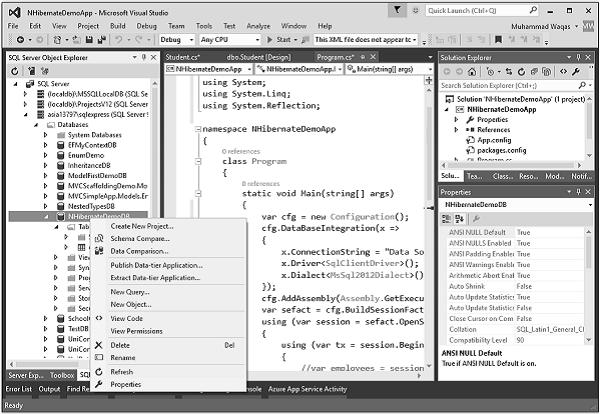Click the Home icon in Solution Explorer
This screenshot has height=414, width=600.
point(472,72)
